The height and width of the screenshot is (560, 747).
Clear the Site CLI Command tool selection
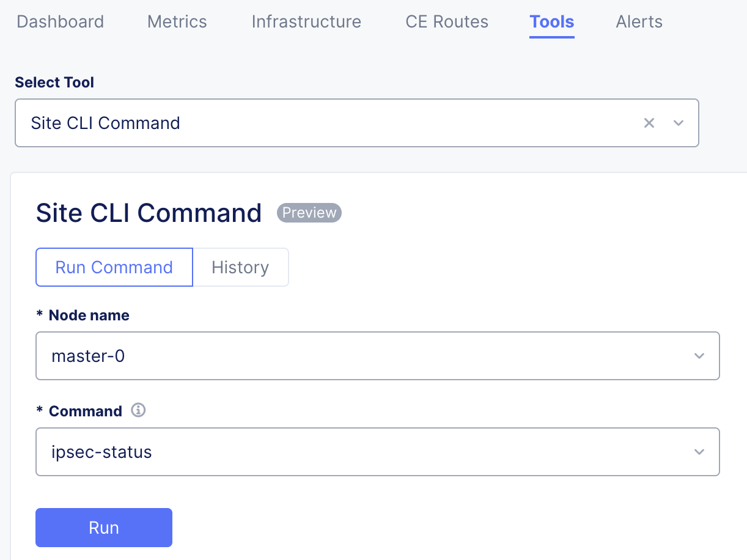point(649,123)
